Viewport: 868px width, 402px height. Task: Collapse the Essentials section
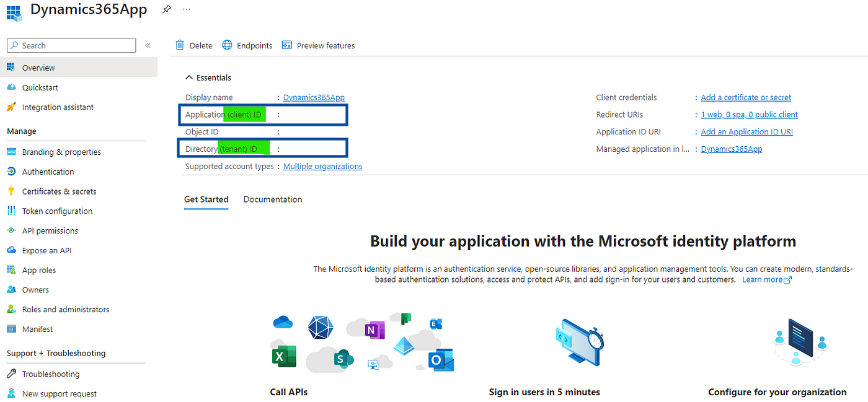[208, 77]
